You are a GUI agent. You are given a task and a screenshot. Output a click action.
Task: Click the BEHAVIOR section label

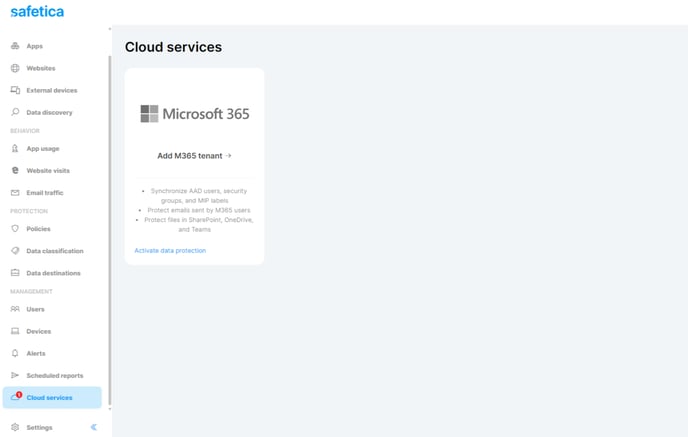click(25, 131)
